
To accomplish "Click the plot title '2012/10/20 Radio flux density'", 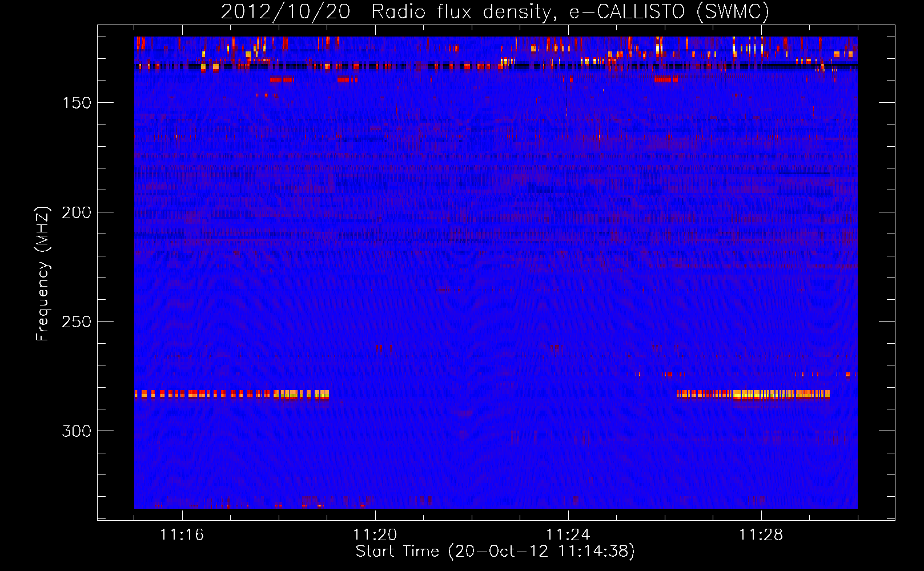I will coord(495,11).
